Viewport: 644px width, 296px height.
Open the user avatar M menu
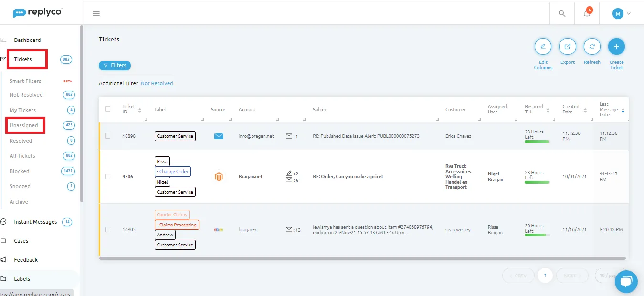tap(622, 13)
